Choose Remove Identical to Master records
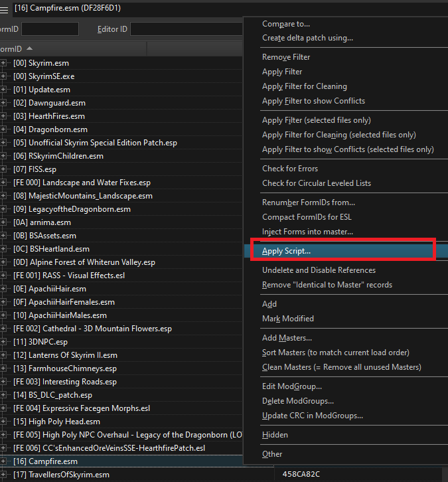This screenshot has width=448, height=482. [x=327, y=285]
